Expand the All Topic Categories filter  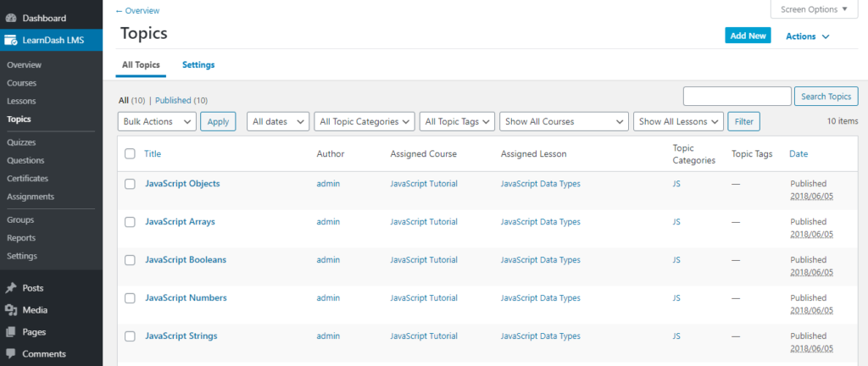(364, 122)
